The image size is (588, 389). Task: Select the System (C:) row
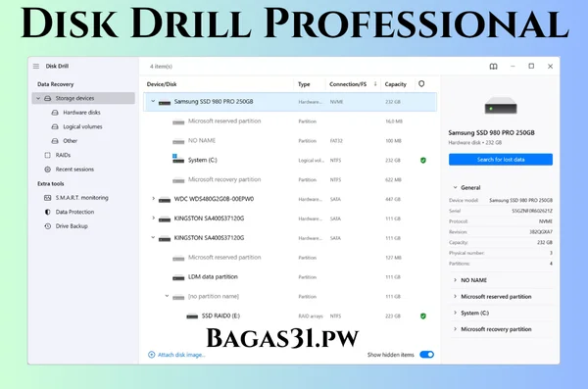coord(290,160)
